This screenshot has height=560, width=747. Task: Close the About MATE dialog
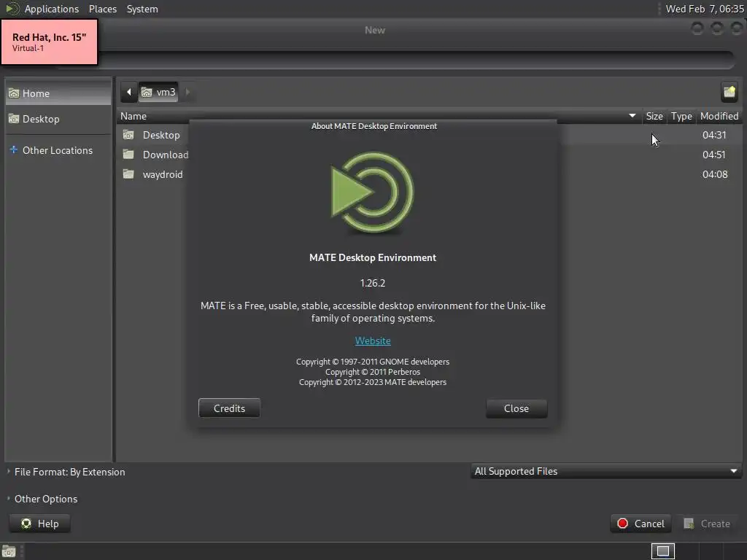click(516, 408)
